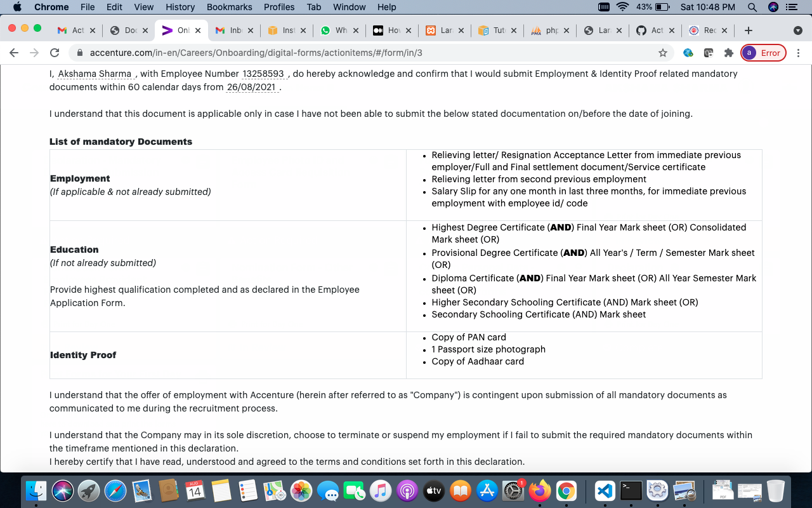
Task: Click employee number 13258593 field
Action: [x=263, y=74]
